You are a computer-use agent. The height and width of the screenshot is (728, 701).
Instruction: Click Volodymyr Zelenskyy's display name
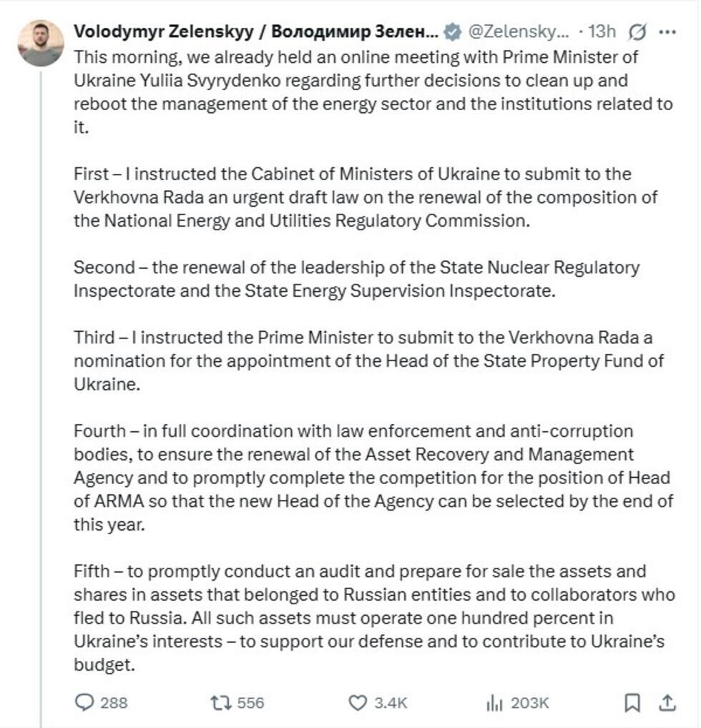258,31
